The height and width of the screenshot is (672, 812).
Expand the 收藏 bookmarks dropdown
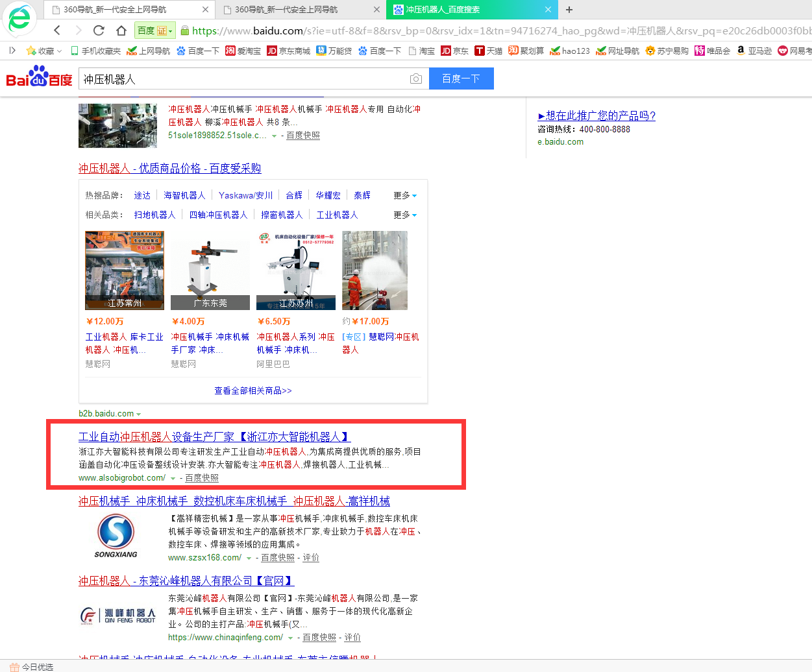[59, 51]
